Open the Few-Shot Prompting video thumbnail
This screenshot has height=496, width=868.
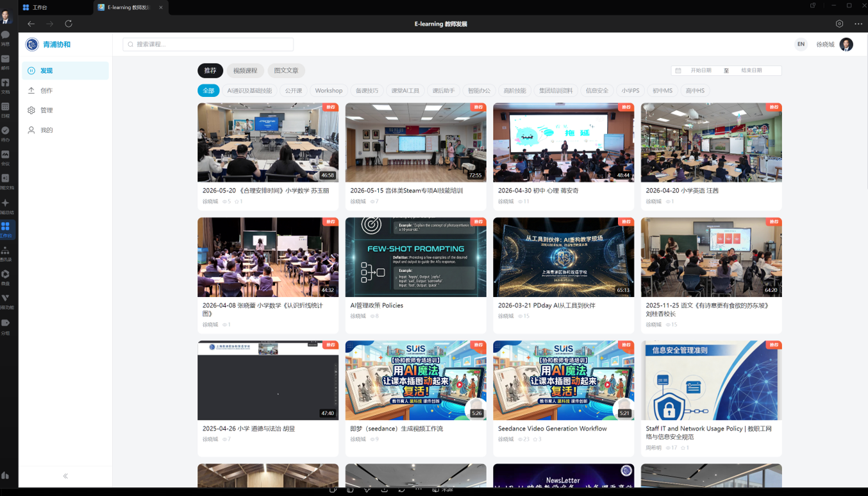click(415, 257)
